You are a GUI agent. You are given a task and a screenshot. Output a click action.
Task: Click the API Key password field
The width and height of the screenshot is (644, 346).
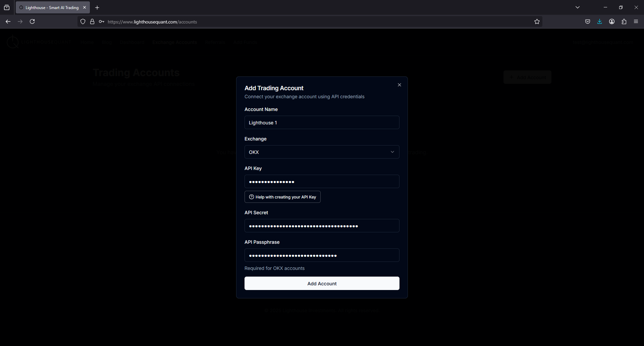(x=322, y=181)
